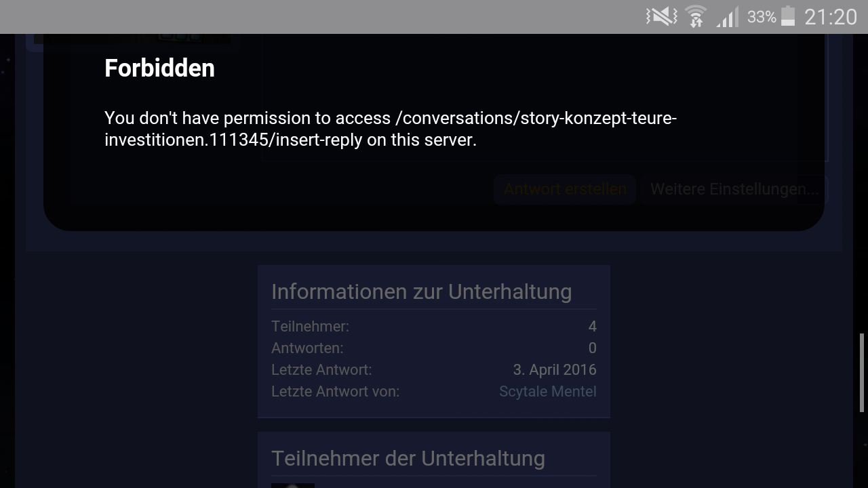
Task: Tap the 33% battery percentage text
Action: point(762,17)
